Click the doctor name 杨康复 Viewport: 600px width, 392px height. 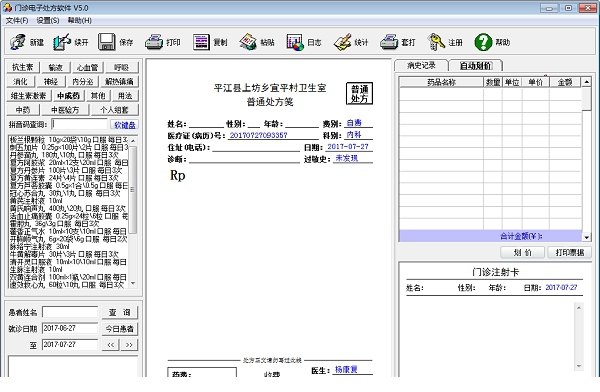click(346, 369)
